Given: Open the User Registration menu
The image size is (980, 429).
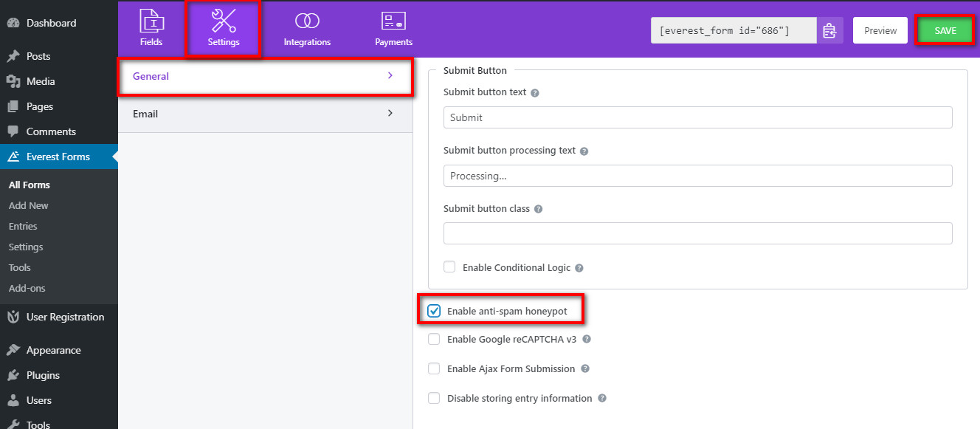Looking at the screenshot, I should (x=59, y=317).
